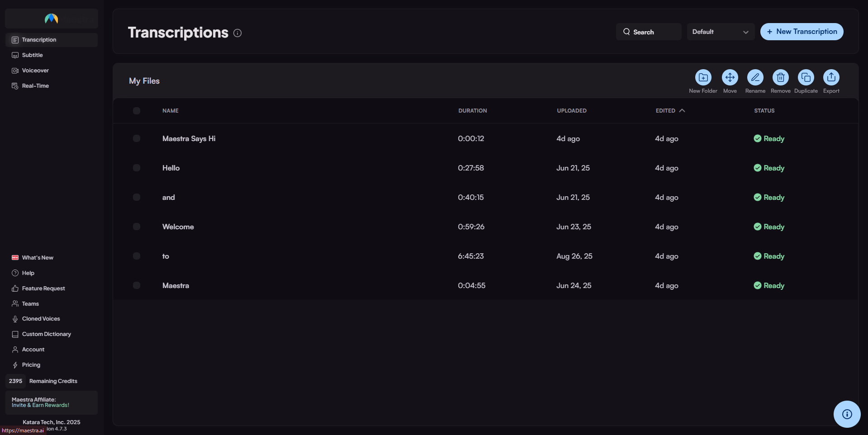Click the New Transcription button
The height and width of the screenshot is (435, 868).
pyautogui.click(x=802, y=32)
